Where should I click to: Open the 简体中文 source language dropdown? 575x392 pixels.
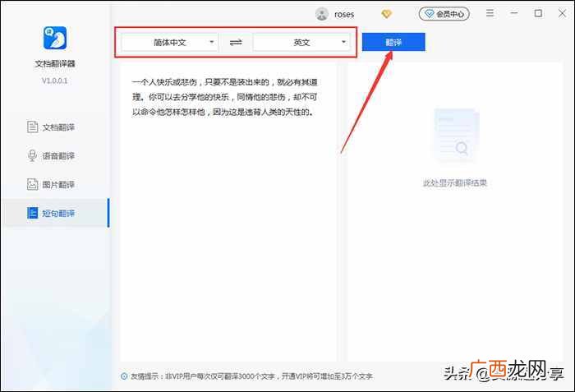tap(169, 43)
